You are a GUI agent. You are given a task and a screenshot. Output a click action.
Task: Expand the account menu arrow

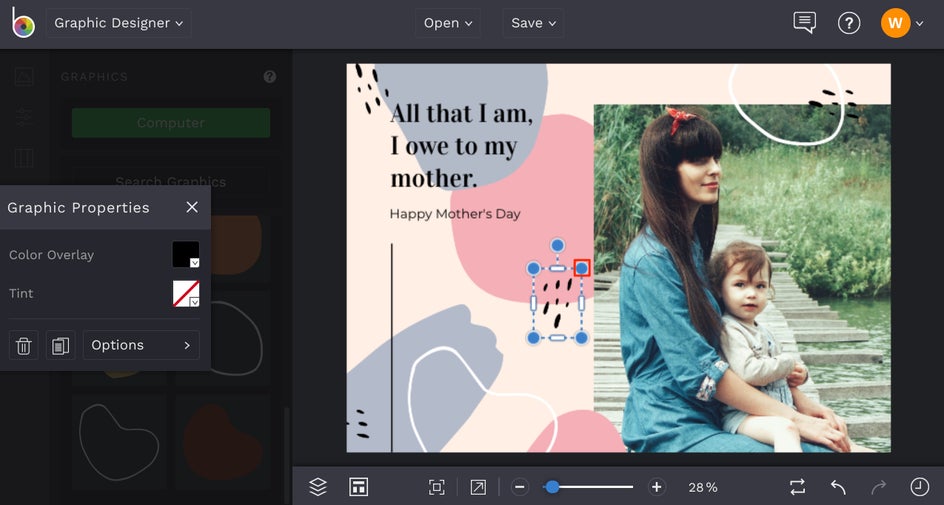(x=919, y=23)
